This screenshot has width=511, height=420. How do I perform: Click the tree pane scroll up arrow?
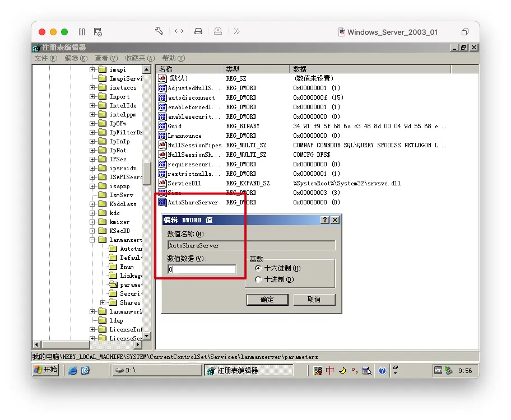click(x=147, y=69)
